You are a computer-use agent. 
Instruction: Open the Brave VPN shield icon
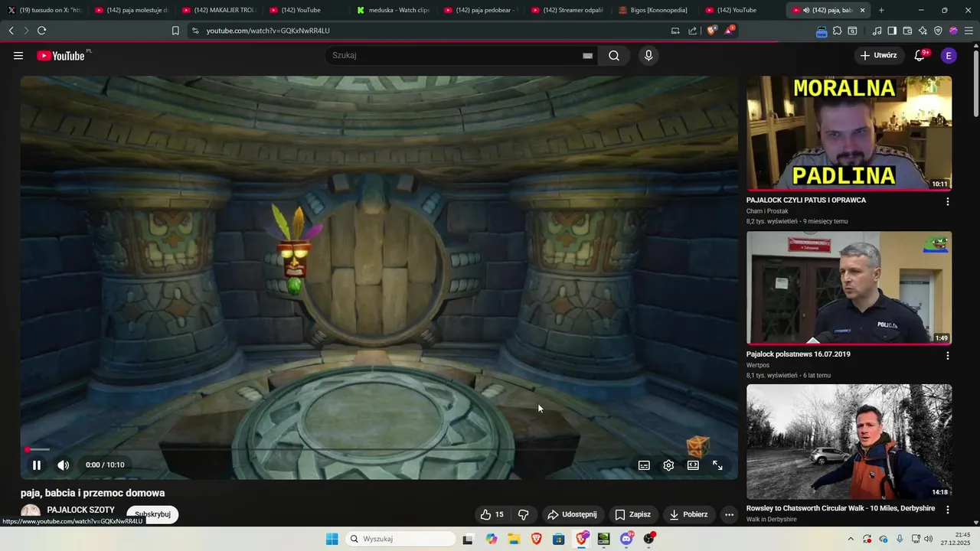938,31
